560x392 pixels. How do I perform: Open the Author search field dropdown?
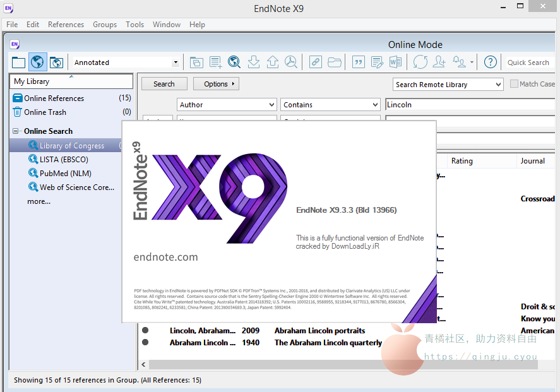[x=271, y=105]
